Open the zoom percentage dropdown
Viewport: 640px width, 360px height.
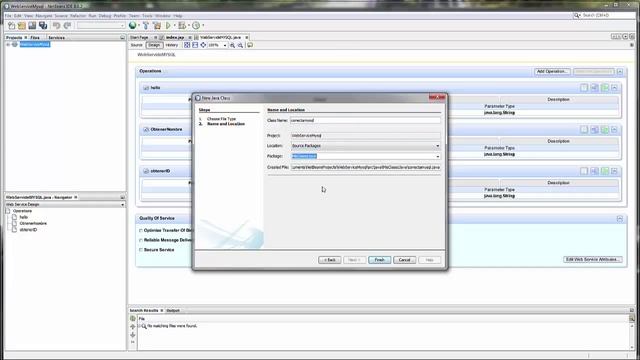225,45
